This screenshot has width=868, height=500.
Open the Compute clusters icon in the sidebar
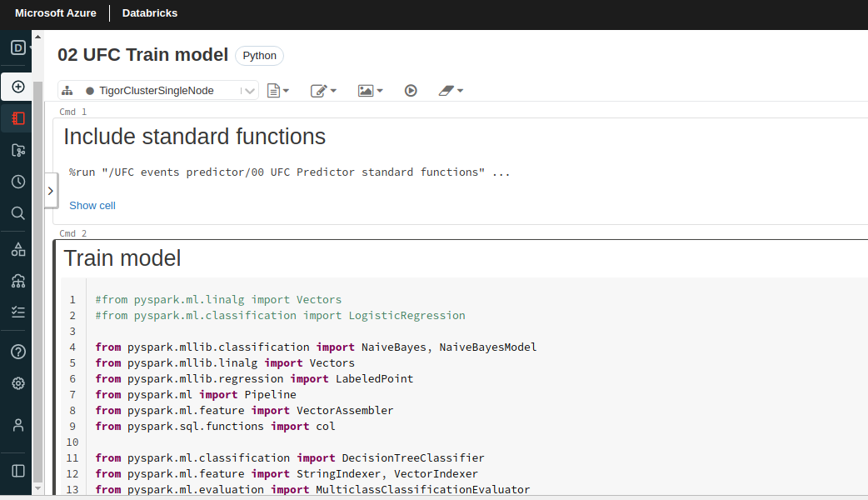pos(18,282)
